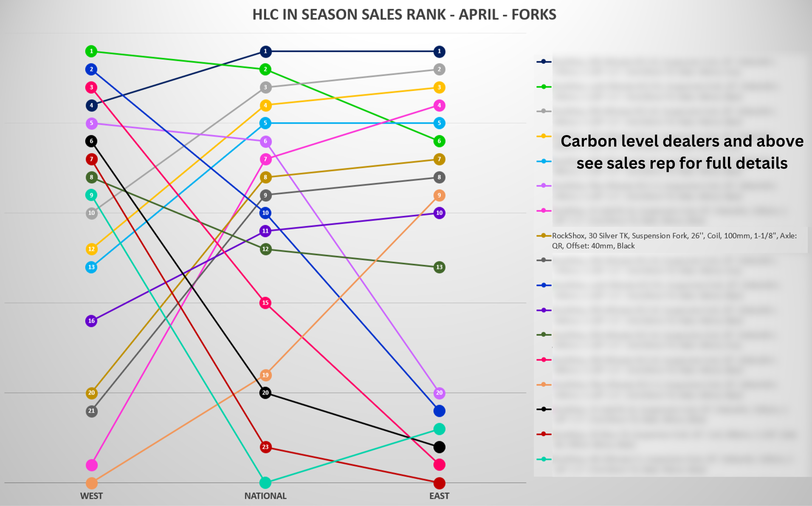812x506 pixels.
Task: Click the black rank 20 marker under NATIONAL
Action: coord(265,393)
